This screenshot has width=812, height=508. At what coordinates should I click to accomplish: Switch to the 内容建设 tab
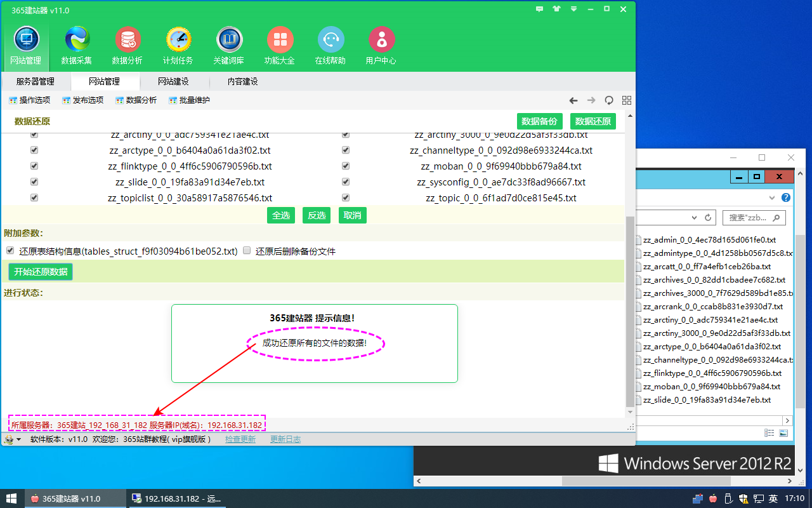243,81
